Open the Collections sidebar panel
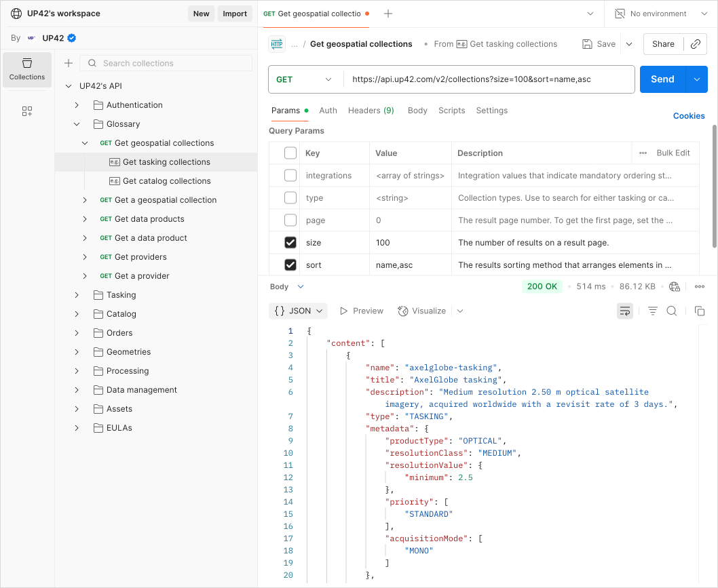Image resolution: width=718 pixels, height=588 pixels. [x=27, y=69]
